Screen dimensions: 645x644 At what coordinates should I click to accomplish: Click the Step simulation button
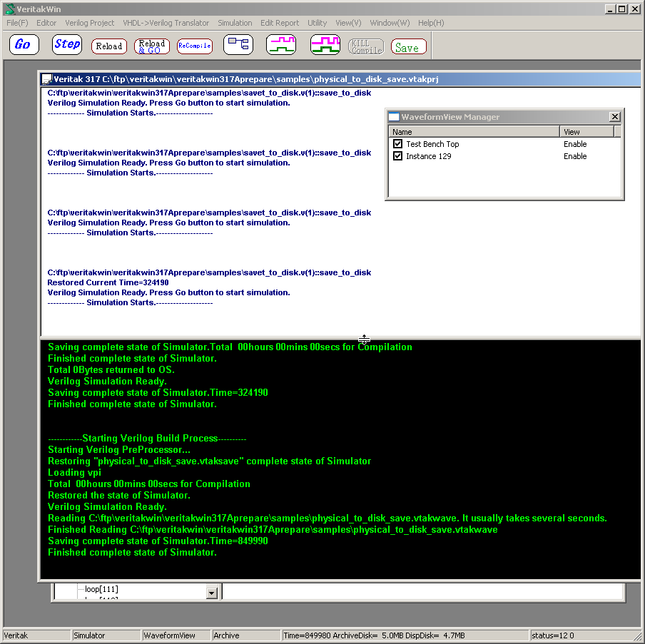(66, 44)
